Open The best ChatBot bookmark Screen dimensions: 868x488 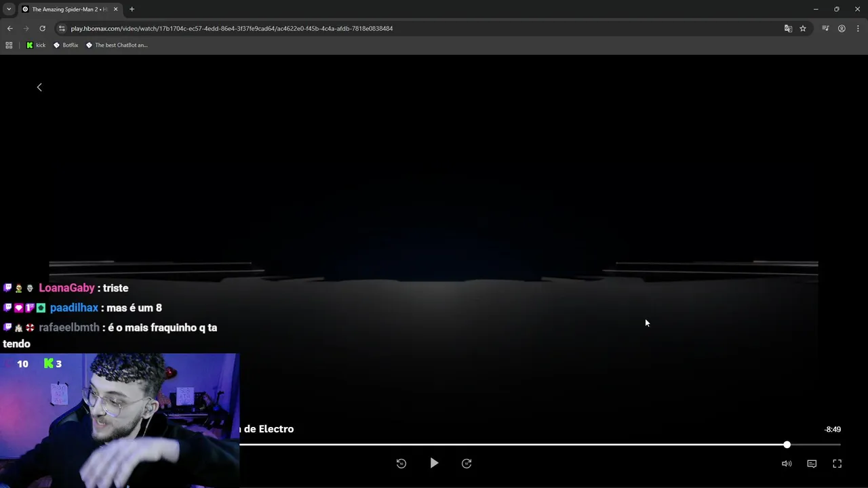117,45
